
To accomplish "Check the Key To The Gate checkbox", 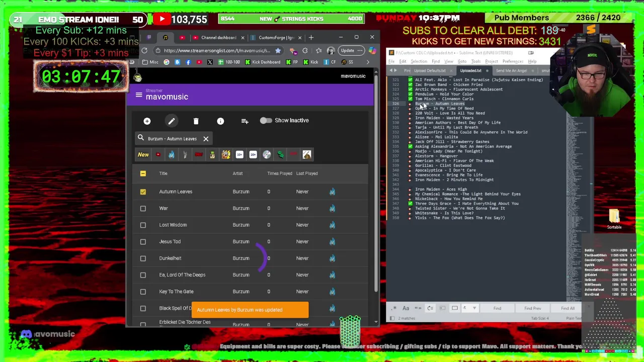I will coord(143,292).
